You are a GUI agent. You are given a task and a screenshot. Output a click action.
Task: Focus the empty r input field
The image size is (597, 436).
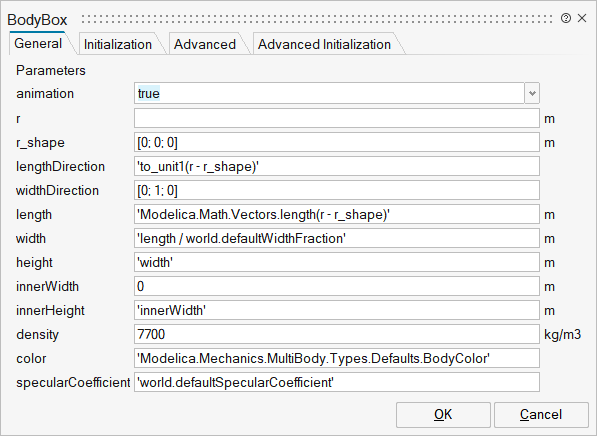(337, 118)
